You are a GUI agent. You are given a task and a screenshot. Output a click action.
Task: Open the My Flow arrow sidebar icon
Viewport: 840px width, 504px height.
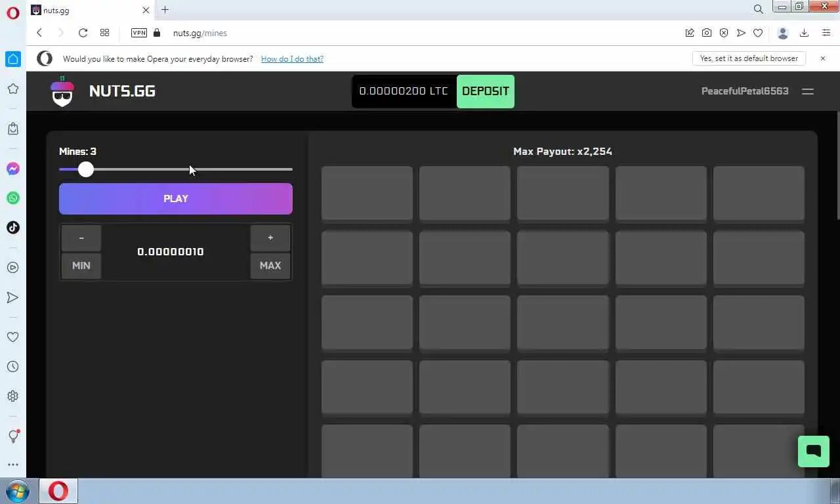(12, 297)
